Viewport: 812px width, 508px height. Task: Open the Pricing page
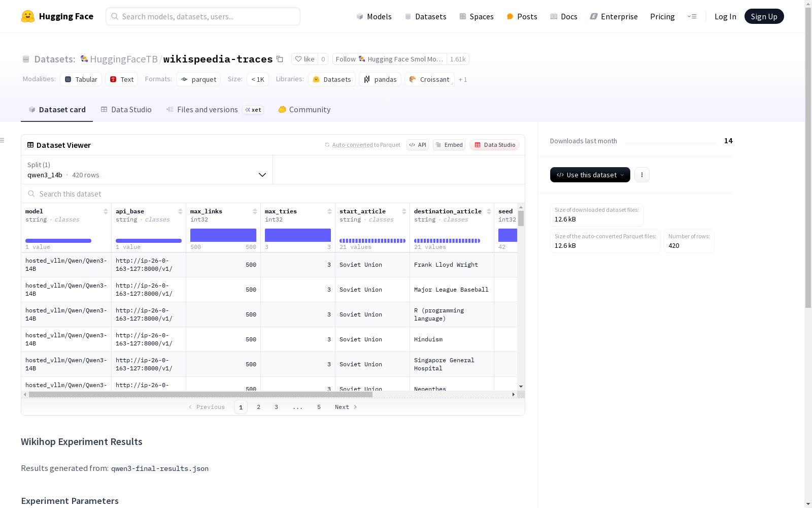click(662, 16)
